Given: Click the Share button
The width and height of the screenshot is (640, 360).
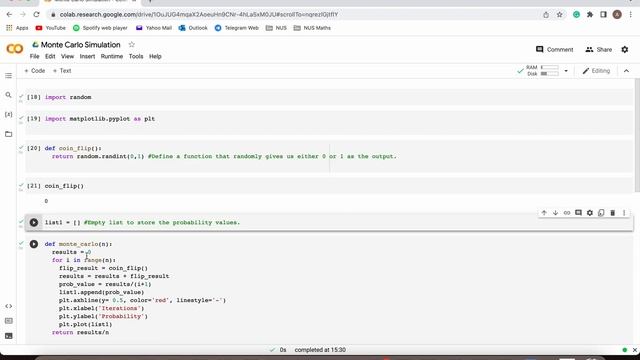Looking at the screenshot, I should tap(598, 49).
